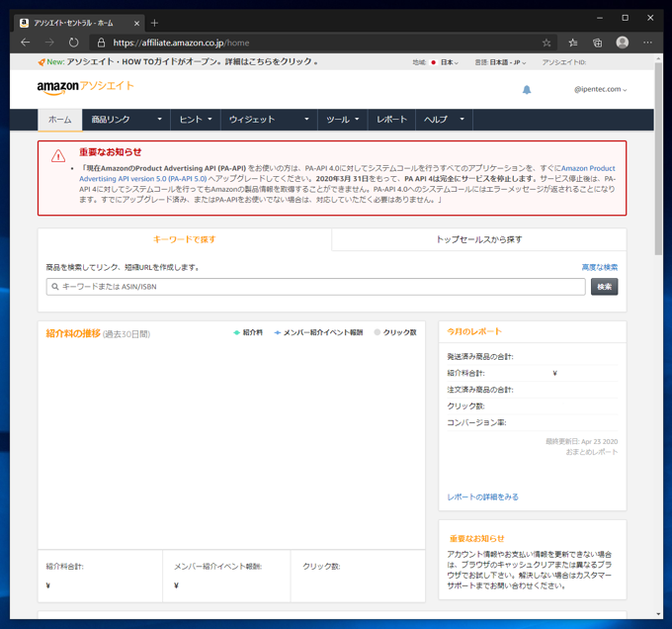The image size is (672, 629).
Task: Click the 最終更新日 Apr 23 2020 text
Action: 581,441
